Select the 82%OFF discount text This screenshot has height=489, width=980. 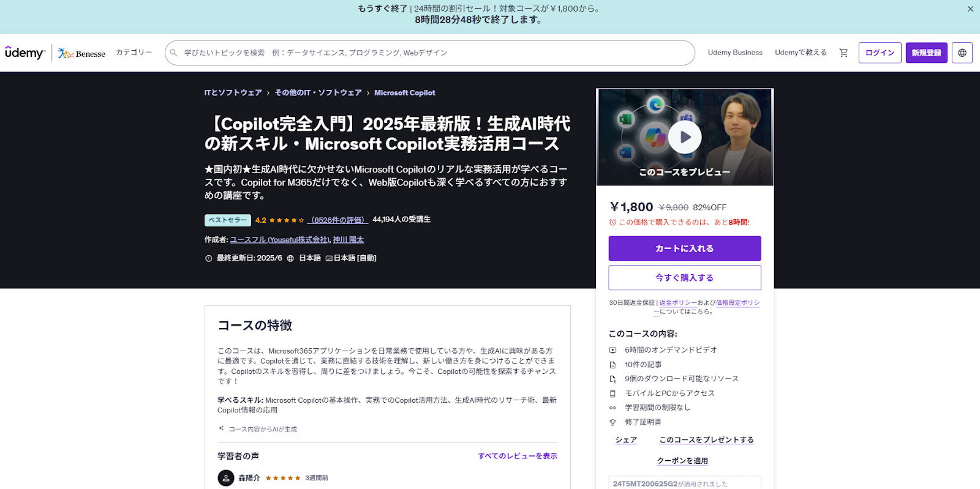(x=709, y=207)
